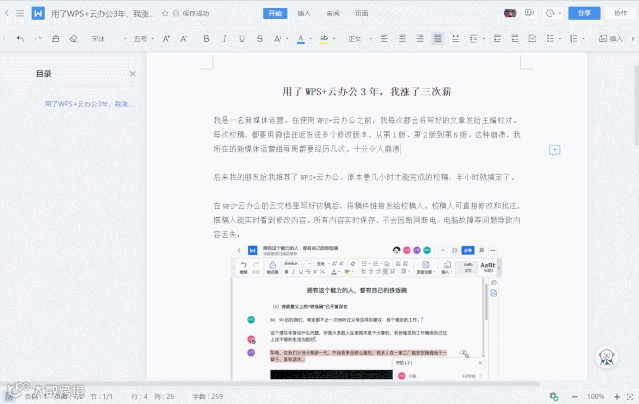Screen dimensions: 639x404
Task: Toggle italic formatting
Action: tap(224, 39)
